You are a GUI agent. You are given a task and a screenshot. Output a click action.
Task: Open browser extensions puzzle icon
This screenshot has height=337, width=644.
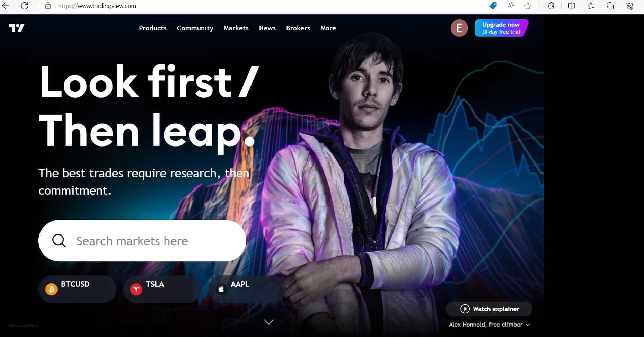(x=551, y=6)
